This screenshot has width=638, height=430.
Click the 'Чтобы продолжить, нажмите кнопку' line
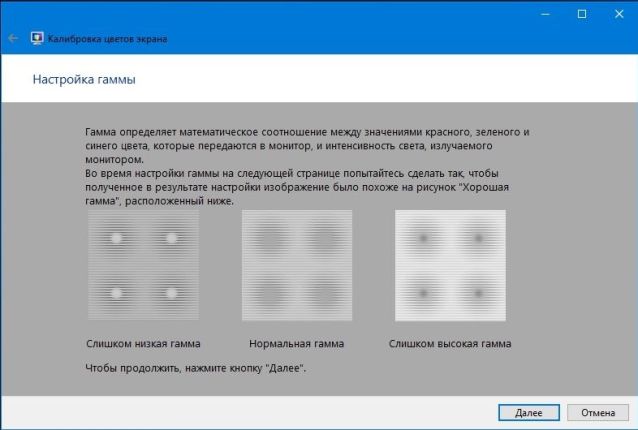(x=195, y=368)
